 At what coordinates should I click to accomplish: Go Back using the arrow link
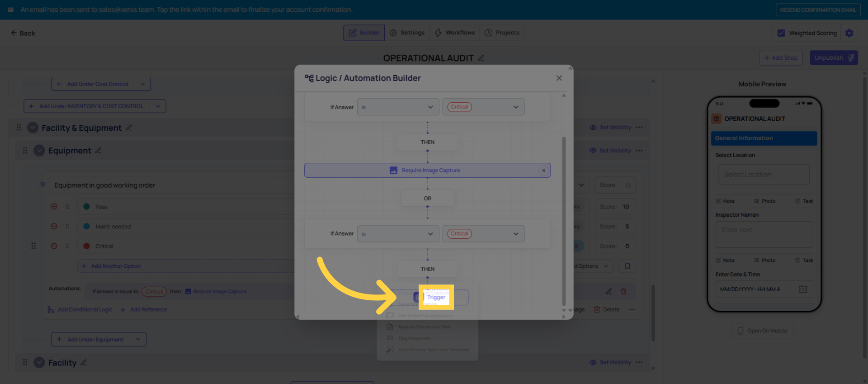pos(23,33)
